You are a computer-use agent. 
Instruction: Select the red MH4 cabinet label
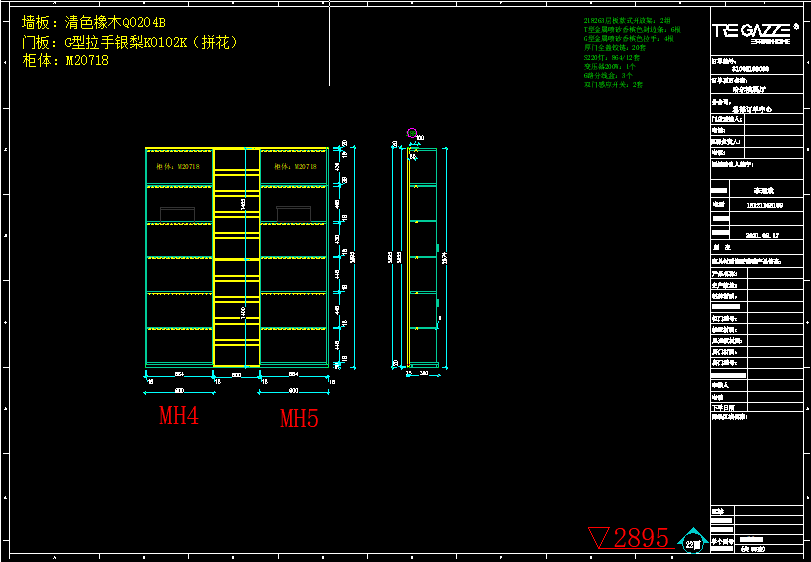pyautogui.click(x=179, y=415)
